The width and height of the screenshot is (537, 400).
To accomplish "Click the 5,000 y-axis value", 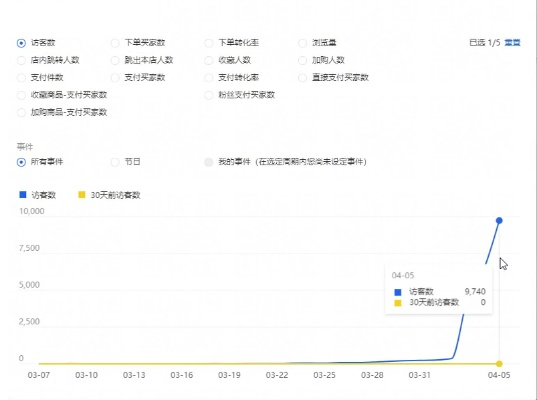I will click(29, 285).
